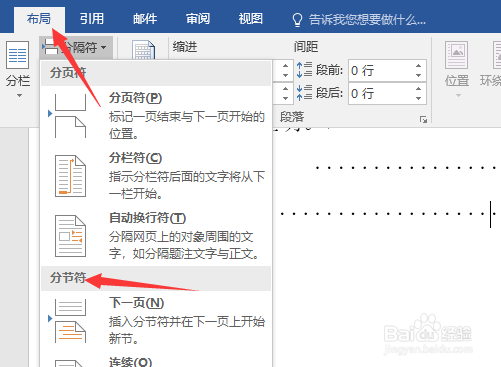
Task: Click the next page section break icon
Action: 70,321
